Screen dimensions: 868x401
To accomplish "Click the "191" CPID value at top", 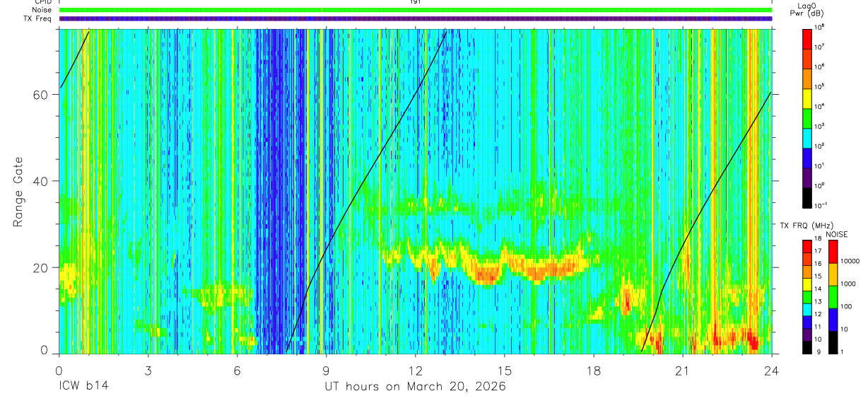I will point(415,2).
